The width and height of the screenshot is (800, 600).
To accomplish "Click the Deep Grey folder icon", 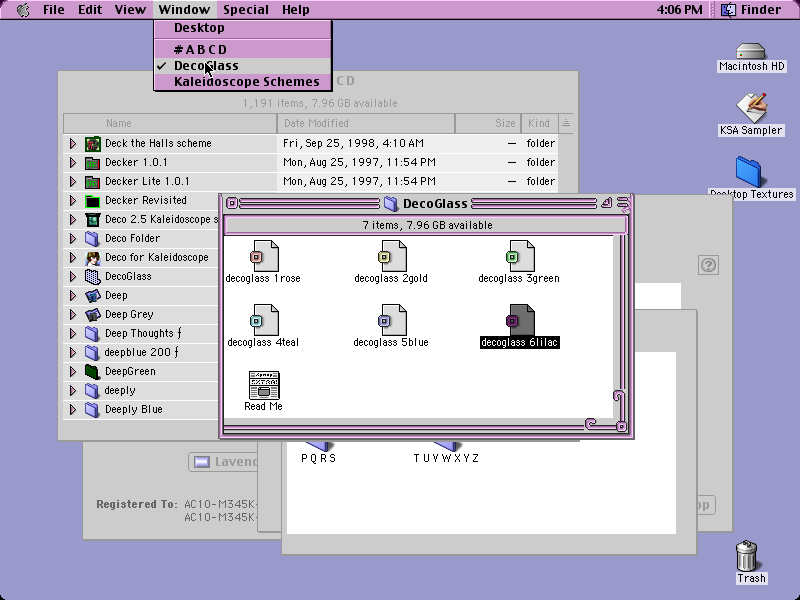I will point(92,315).
